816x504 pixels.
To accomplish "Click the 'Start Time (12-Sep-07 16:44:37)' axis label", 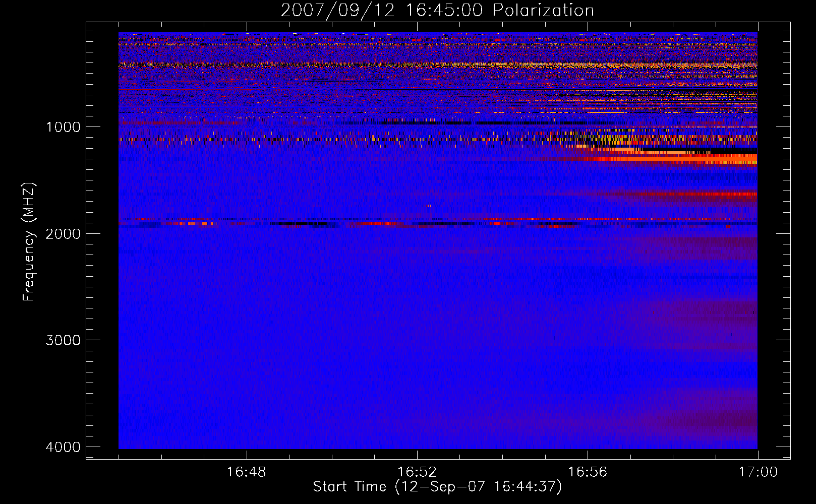I will click(x=437, y=487).
